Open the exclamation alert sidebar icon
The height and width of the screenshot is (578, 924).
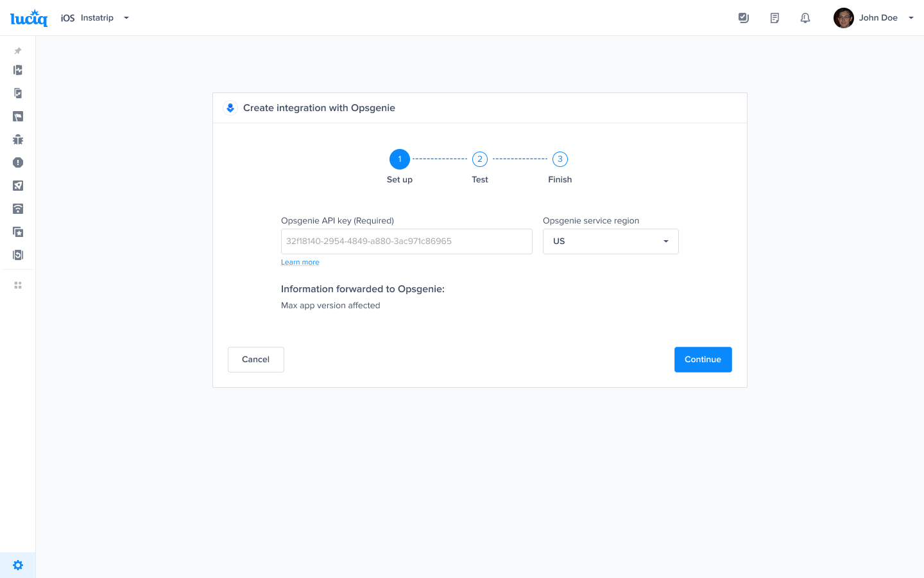(18, 162)
